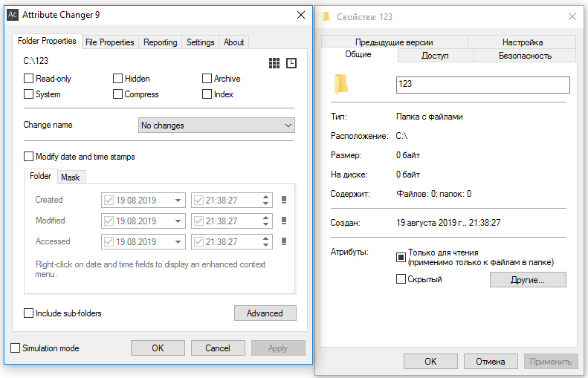Close the Attribute Changer 9 window
Viewport: 588px width, 378px height.
click(301, 15)
